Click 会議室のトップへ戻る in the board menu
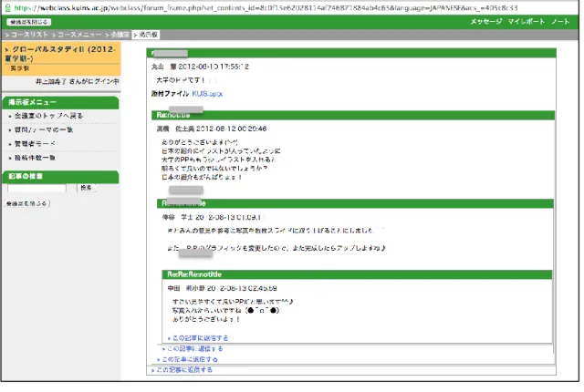Viewport: 584px width, 392px height. click(48, 116)
